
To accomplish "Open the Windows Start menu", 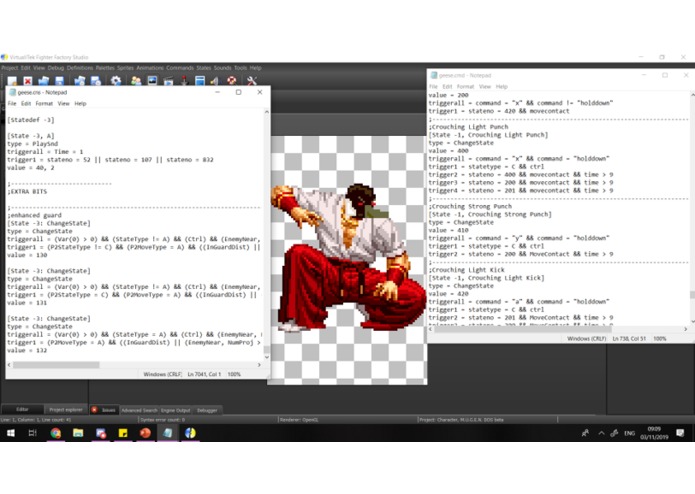I will (11, 433).
